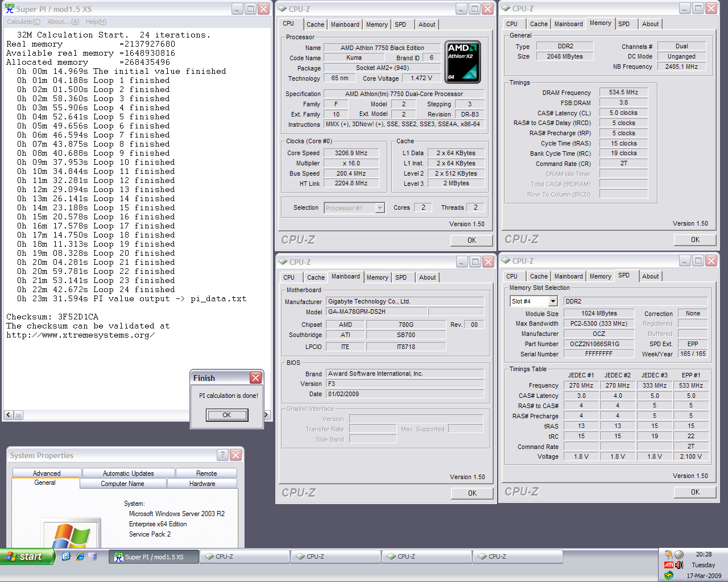Click the Core Voltage value 1.472 V
The image size is (728, 582).
pyautogui.click(x=421, y=78)
